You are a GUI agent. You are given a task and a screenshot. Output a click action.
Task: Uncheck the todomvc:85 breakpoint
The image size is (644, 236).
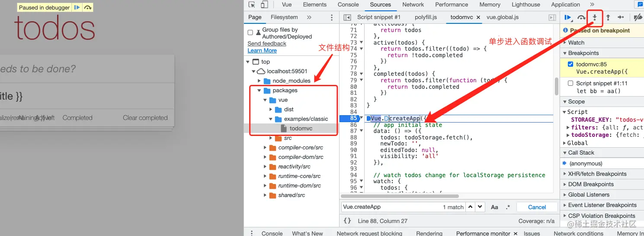tap(570, 64)
